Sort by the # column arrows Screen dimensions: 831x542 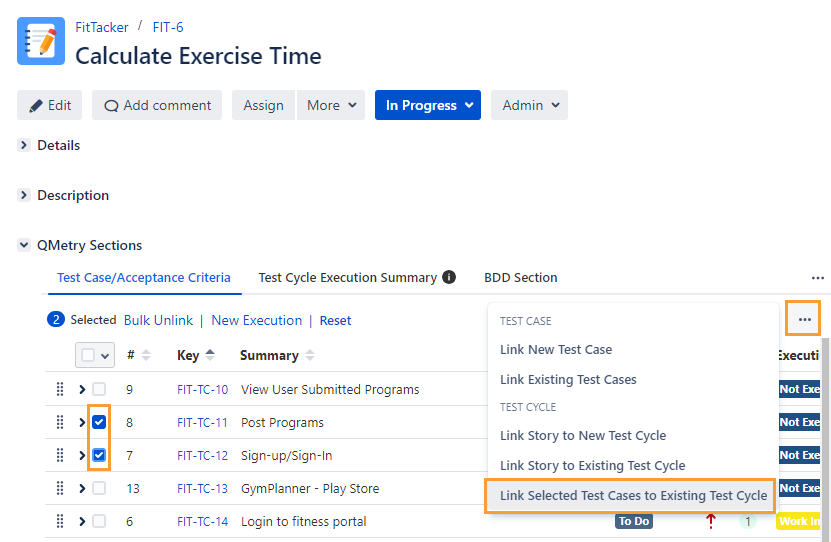click(x=146, y=355)
